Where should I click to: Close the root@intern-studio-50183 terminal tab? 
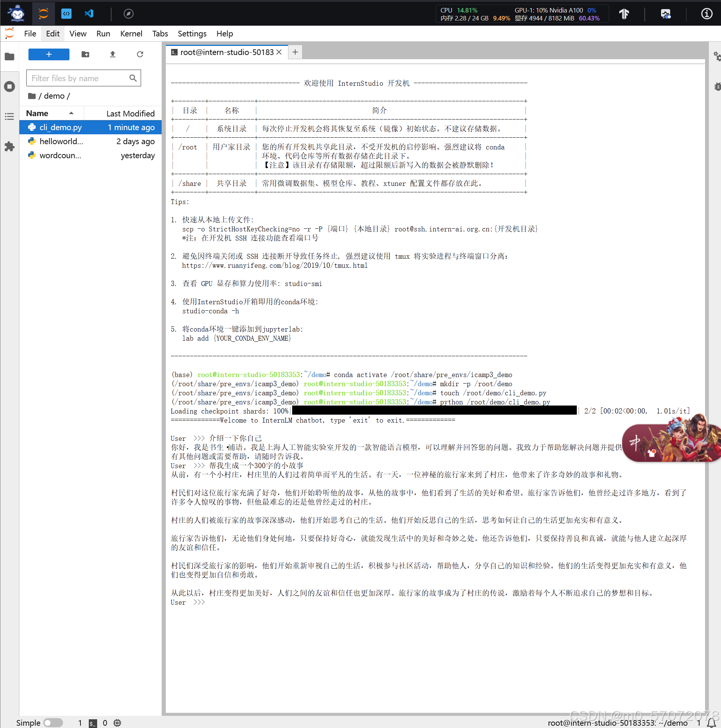tap(279, 52)
